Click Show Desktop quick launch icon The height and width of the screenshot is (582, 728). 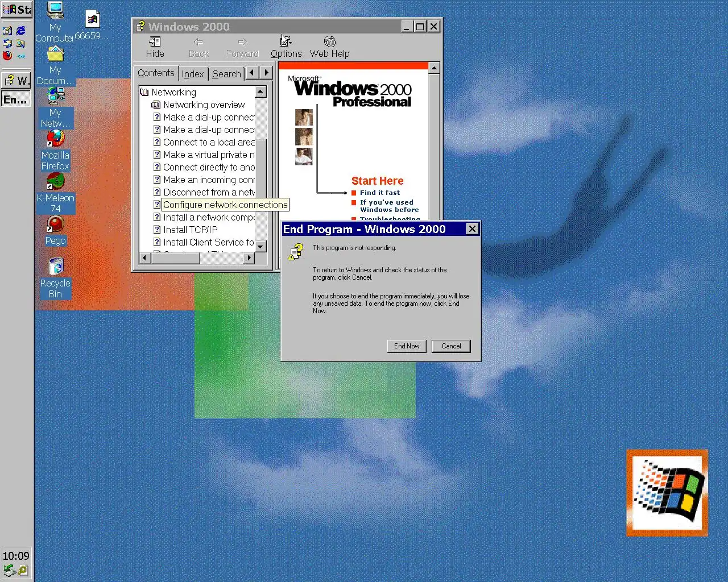point(7,31)
